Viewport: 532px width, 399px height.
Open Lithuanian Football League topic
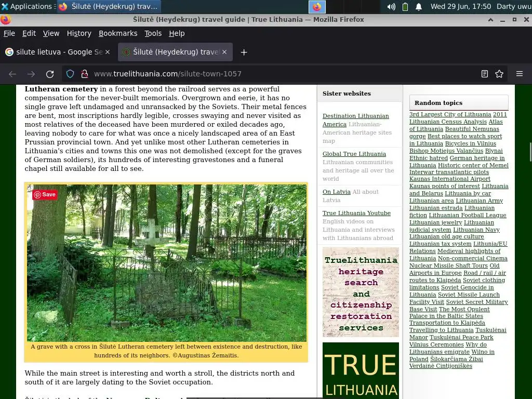point(467,215)
